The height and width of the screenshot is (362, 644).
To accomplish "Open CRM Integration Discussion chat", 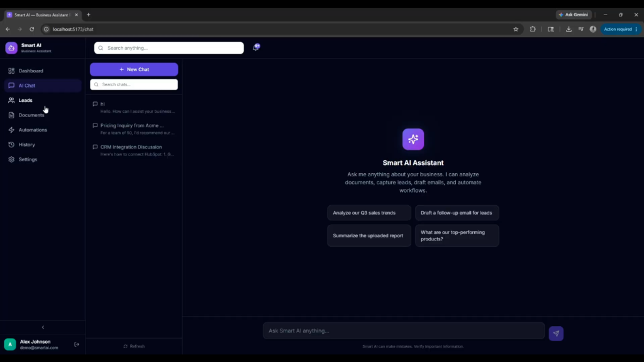I will (x=134, y=150).
